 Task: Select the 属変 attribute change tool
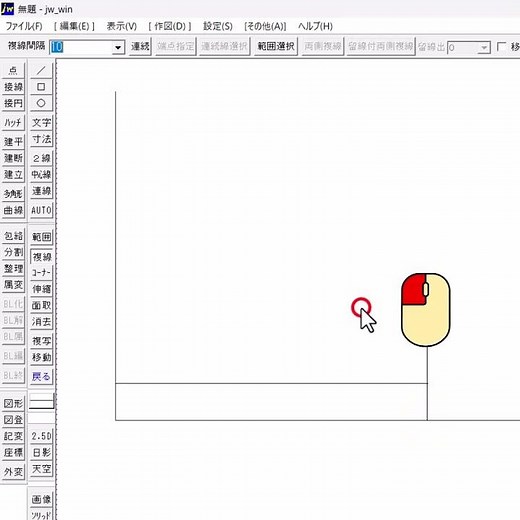[13, 285]
